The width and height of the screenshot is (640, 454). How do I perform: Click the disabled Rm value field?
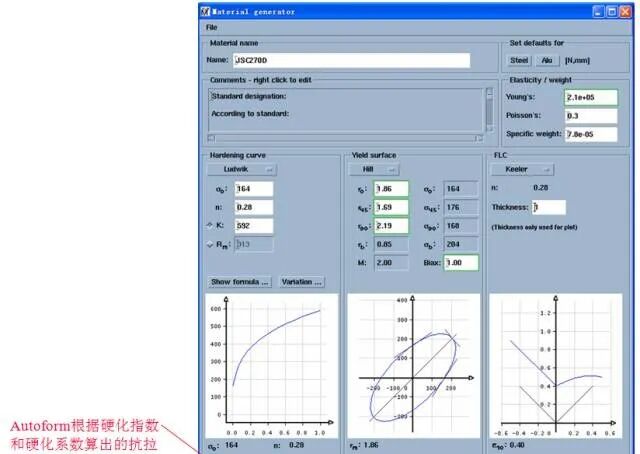click(x=254, y=244)
